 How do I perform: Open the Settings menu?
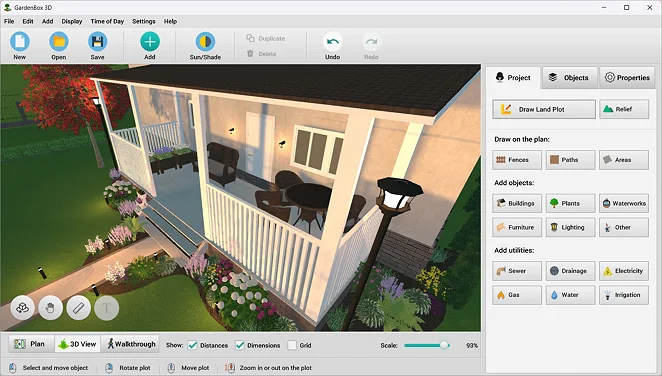(x=144, y=21)
